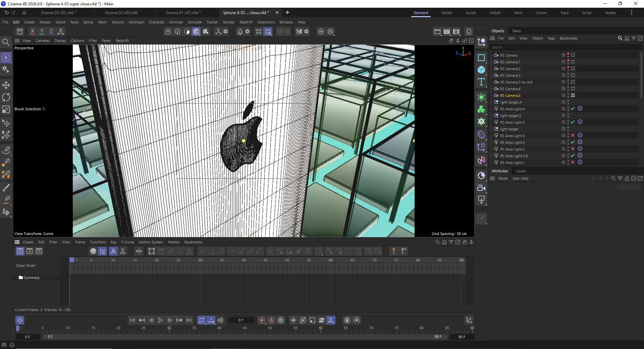Switch to the Sculpt layout
This screenshot has height=349, width=644.
pos(471,13)
